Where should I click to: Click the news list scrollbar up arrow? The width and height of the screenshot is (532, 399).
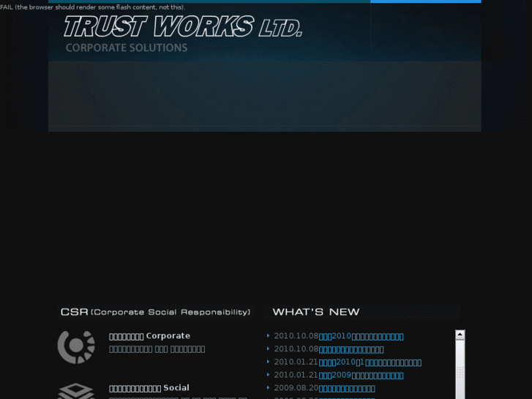460,335
